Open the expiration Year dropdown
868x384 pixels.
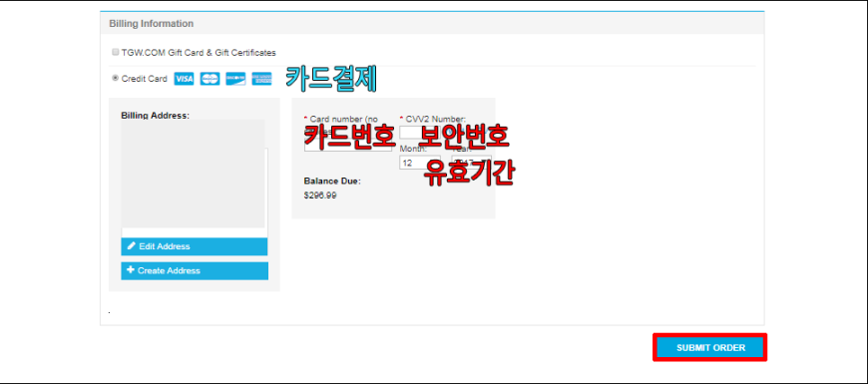click(471, 162)
